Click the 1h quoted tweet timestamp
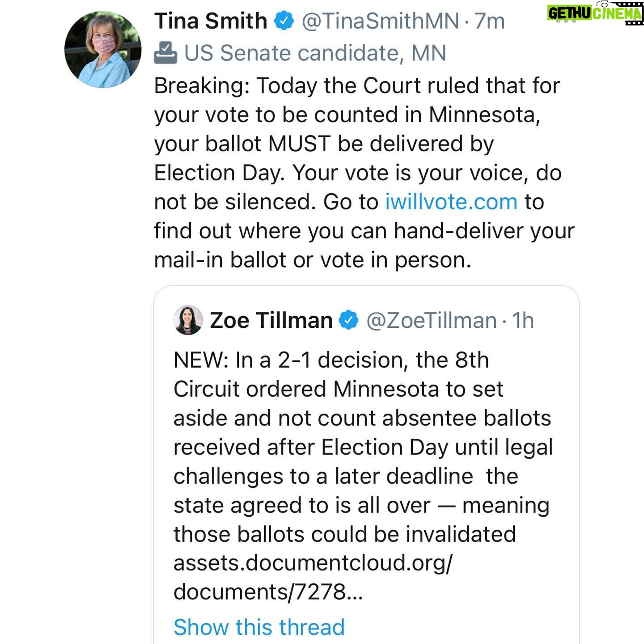Image resolution: width=644 pixels, height=644 pixels. tap(523, 320)
